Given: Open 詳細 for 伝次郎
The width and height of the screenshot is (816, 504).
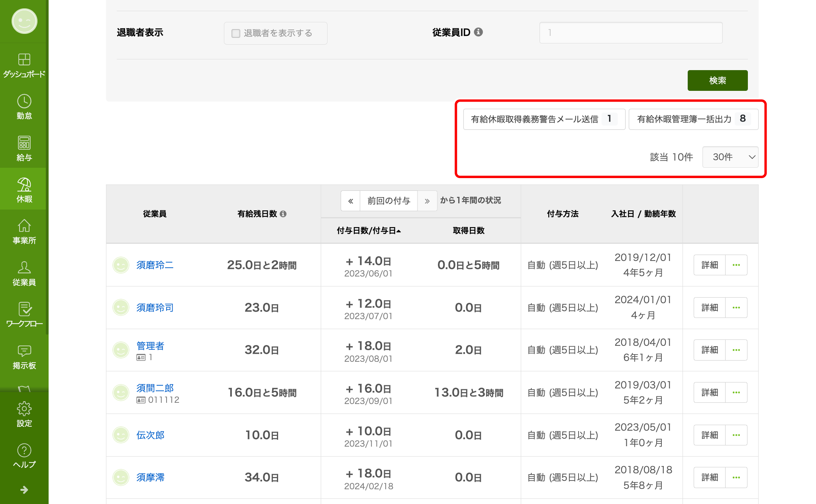Looking at the screenshot, I should 710,435.
